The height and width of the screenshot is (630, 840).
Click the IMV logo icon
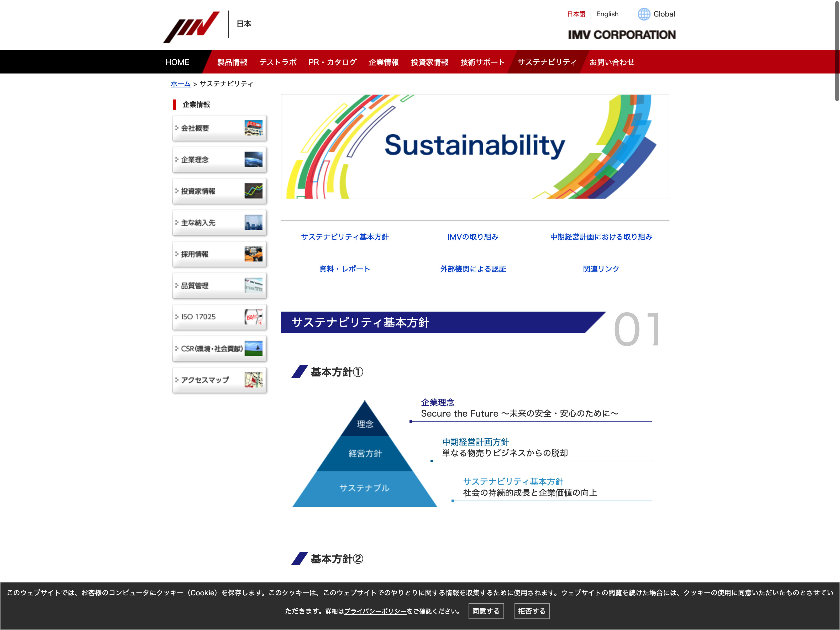pyautogui.click(x=191, y=27)
